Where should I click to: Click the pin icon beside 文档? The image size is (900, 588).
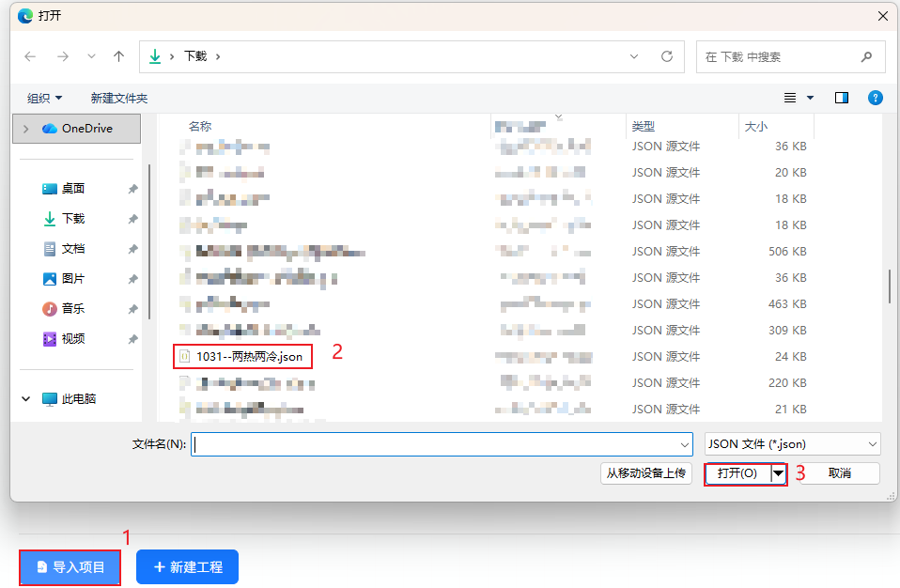132,249
